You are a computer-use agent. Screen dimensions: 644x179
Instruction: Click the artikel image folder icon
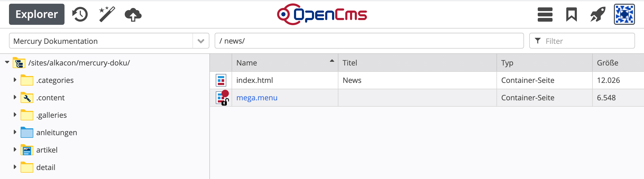tap(27, 150)
